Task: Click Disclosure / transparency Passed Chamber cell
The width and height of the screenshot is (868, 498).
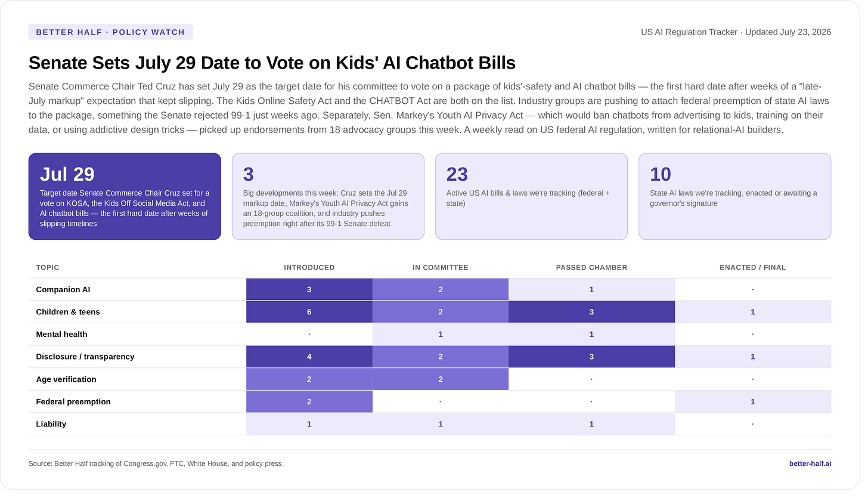Action: click(x=591, y=357)
